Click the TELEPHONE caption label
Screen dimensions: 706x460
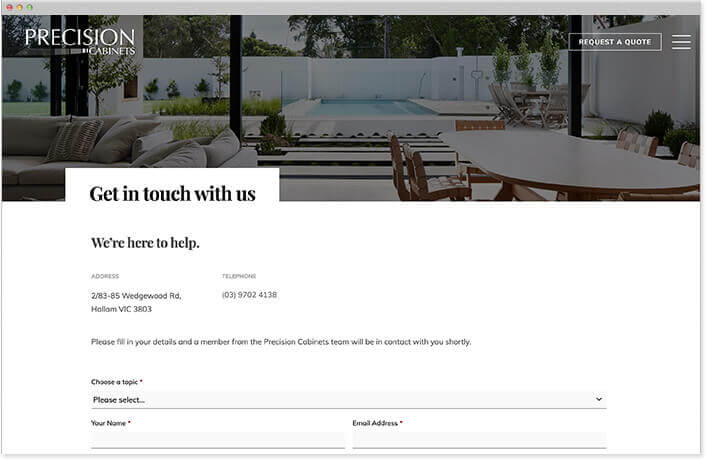coord(239,276)
